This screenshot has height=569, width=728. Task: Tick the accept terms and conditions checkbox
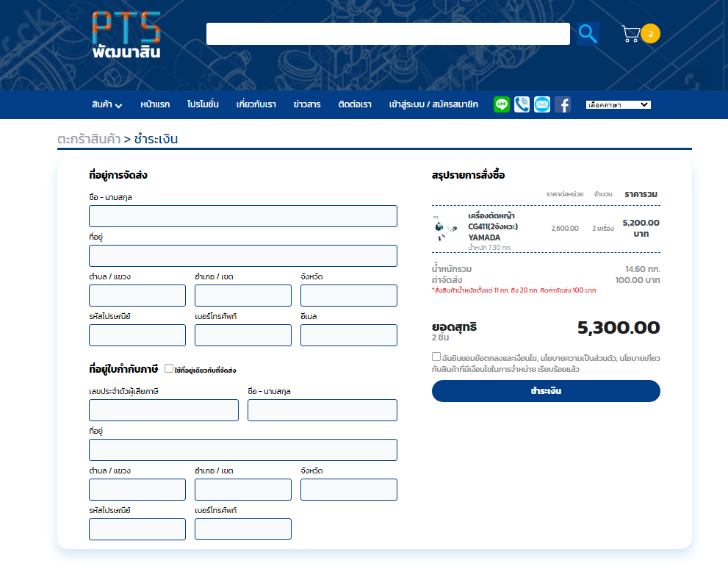click(x=436, y=357)
